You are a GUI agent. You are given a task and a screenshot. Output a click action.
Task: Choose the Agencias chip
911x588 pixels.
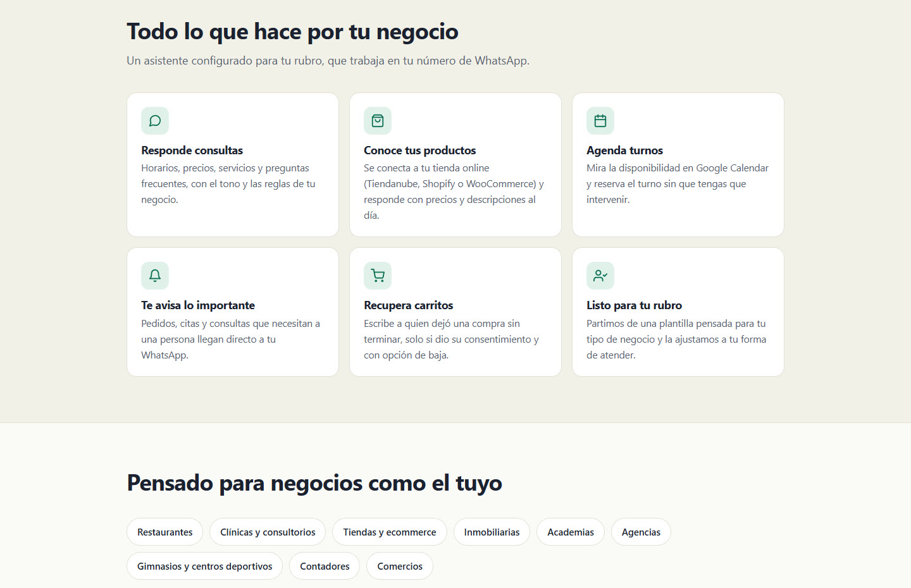point(641,532)
